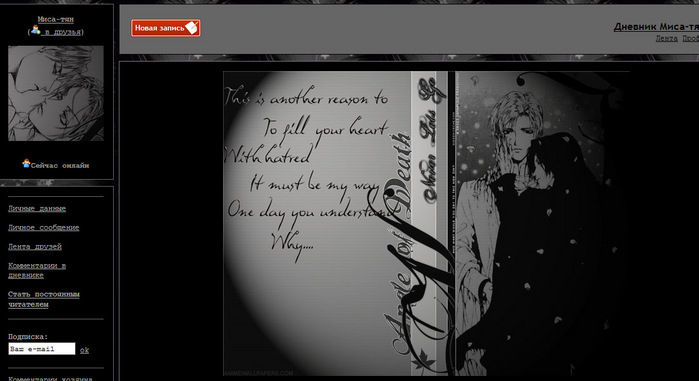This screenshot has width=699, height=381.
Task: Open Личные данные page
Action: [37, 209]
